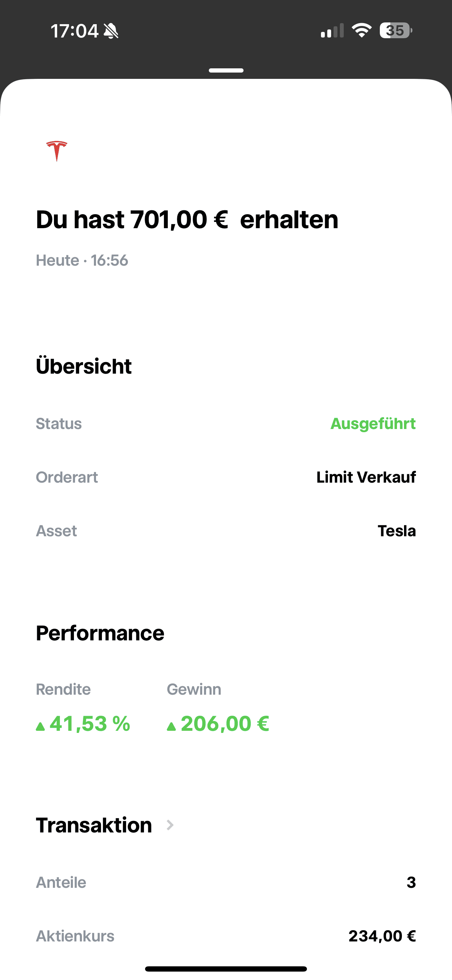Expand Transaktion details via the chevron arrow
Image resolution: width=452 pixels, height=980 pixels.
coord(170,825)
